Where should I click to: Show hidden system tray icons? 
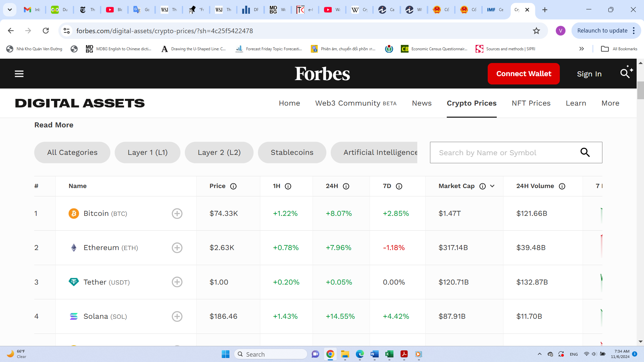click(539, 354)
